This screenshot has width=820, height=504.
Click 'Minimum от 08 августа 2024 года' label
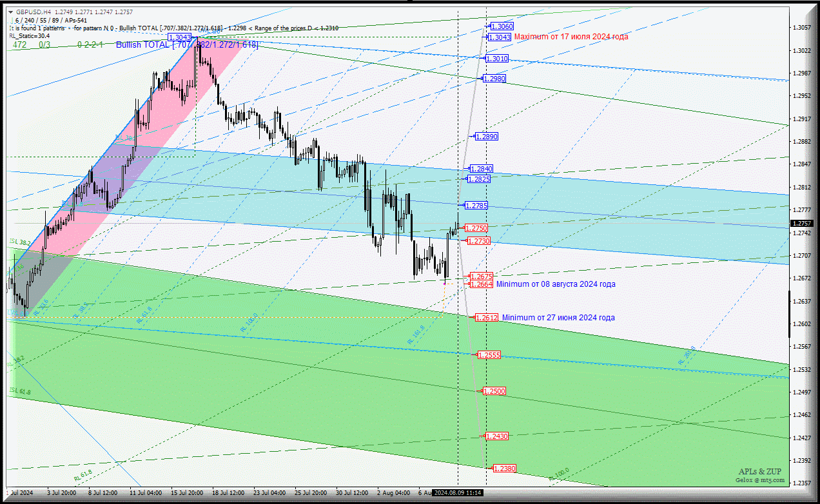[x=555, y=284]
